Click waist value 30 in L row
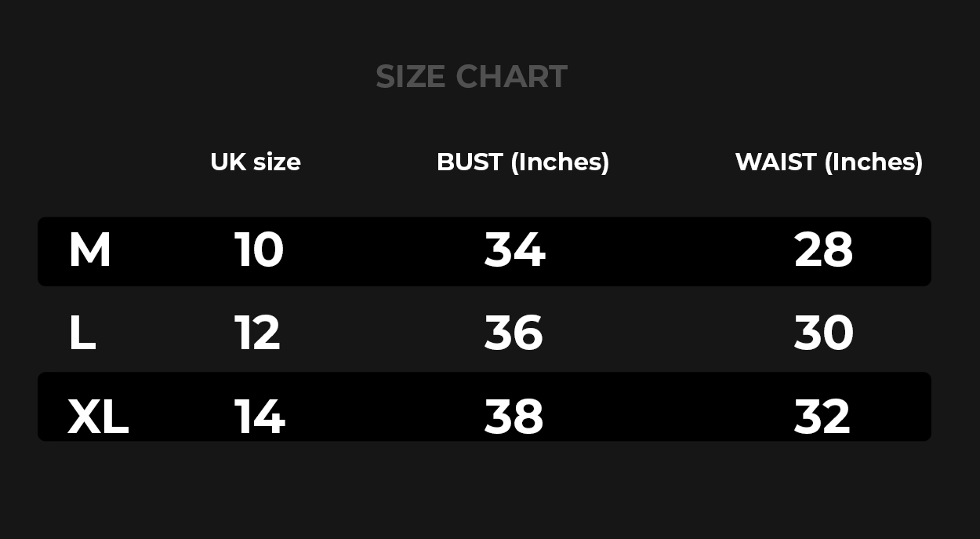 824,333
